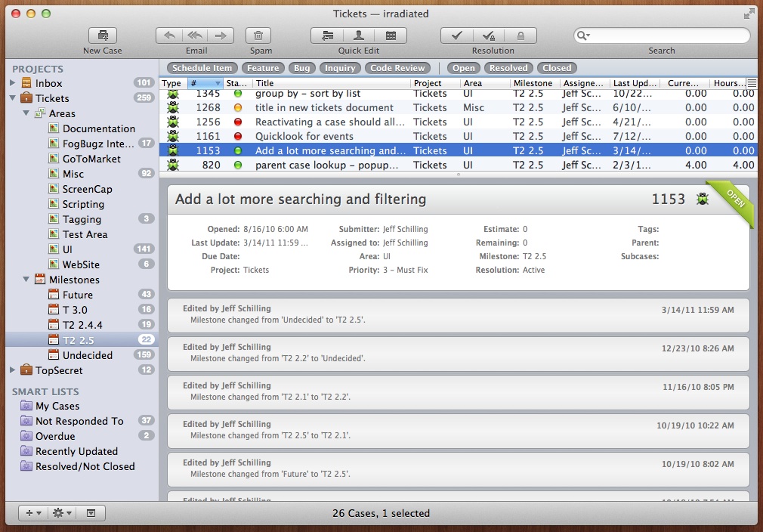Toggle the Open status filter

click(x=464, y=68)
